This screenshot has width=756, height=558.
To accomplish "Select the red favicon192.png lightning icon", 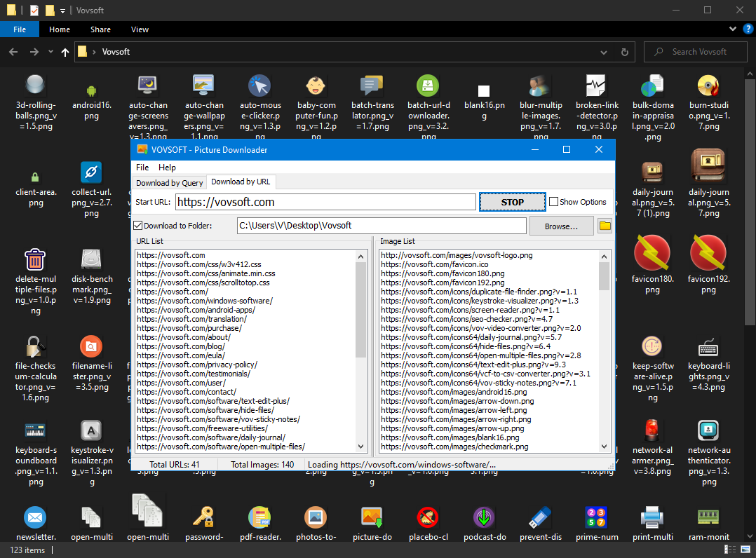I will [x=708, y=252].
